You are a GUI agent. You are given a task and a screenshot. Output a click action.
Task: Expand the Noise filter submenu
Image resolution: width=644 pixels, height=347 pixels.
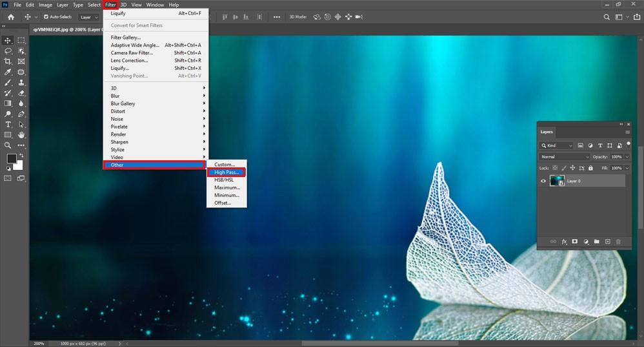156,119
